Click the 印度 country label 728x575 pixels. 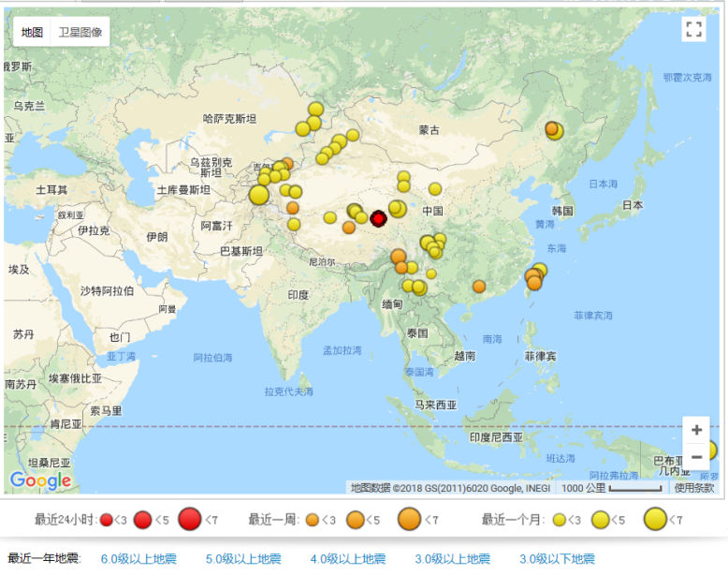tap(298, 295)
